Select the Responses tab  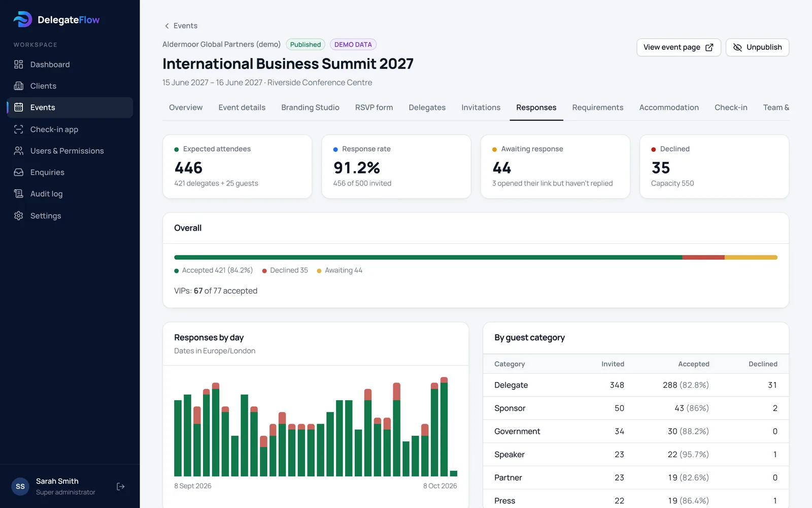point(536,108)
